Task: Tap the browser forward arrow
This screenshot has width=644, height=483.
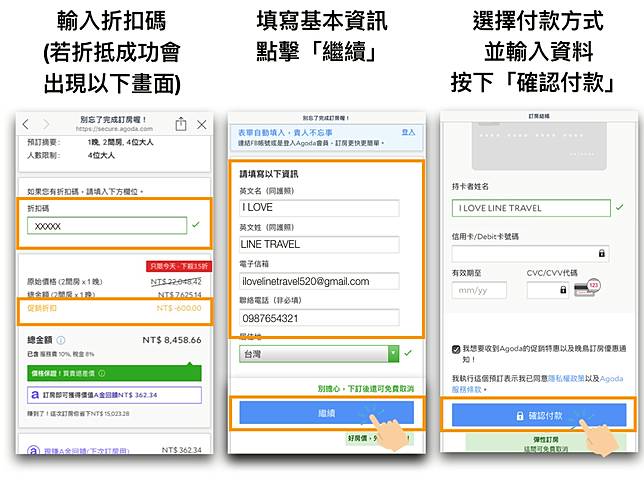Action: pos(47,124)
